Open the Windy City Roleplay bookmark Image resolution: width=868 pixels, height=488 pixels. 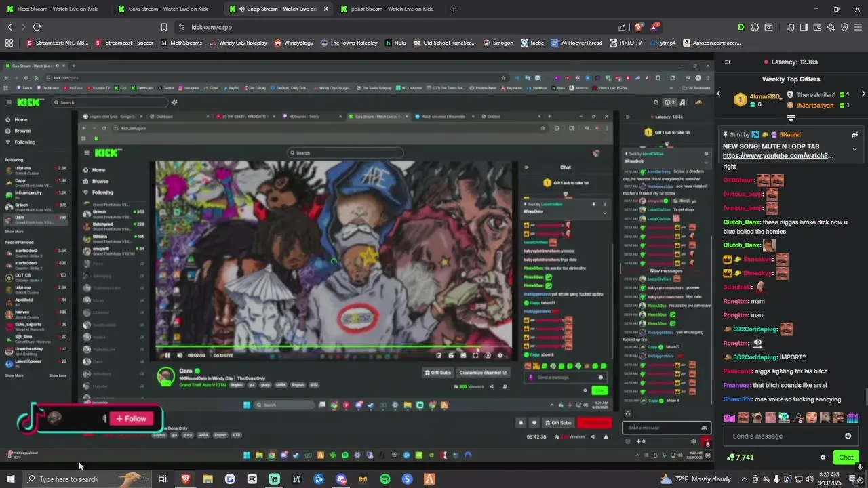pyautogui.click(x=238, y=43)
